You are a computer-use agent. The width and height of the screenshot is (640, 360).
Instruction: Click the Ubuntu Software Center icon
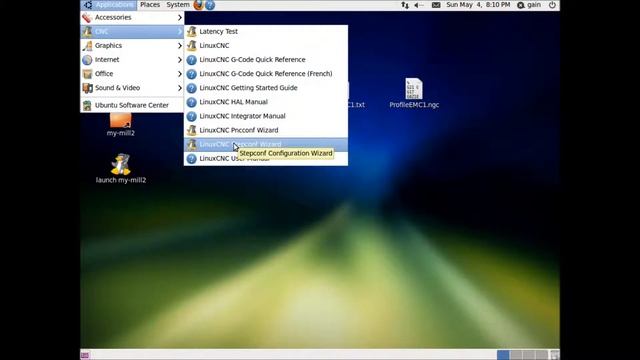coord(87,105)
